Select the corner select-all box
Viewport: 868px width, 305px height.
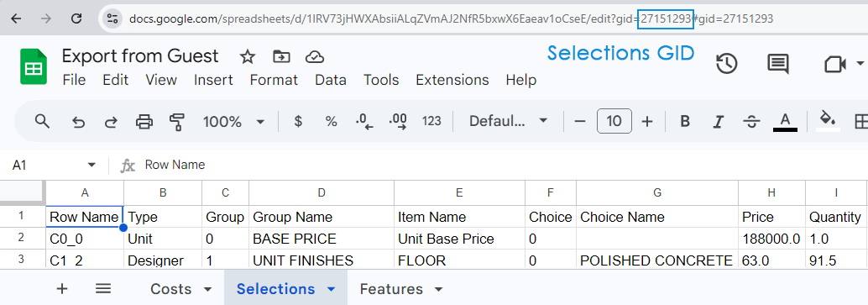(22, 192)
